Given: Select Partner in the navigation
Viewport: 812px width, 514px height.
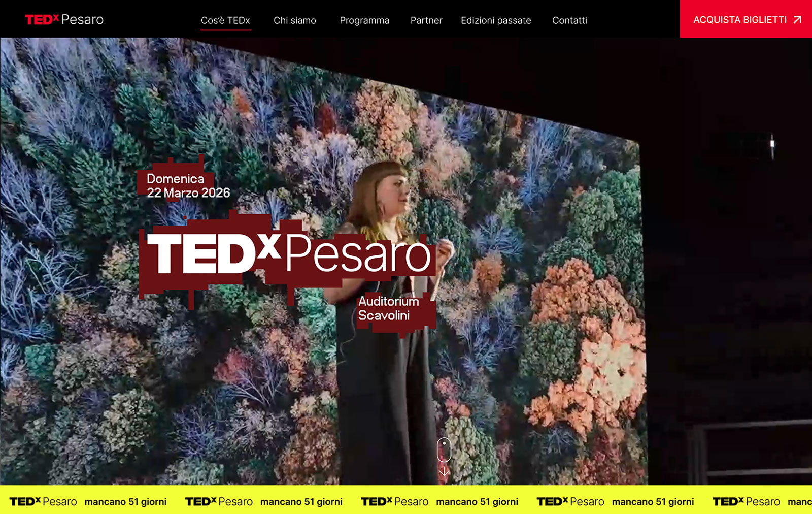Looking at the screenshot, I should [x=426, y=20].
